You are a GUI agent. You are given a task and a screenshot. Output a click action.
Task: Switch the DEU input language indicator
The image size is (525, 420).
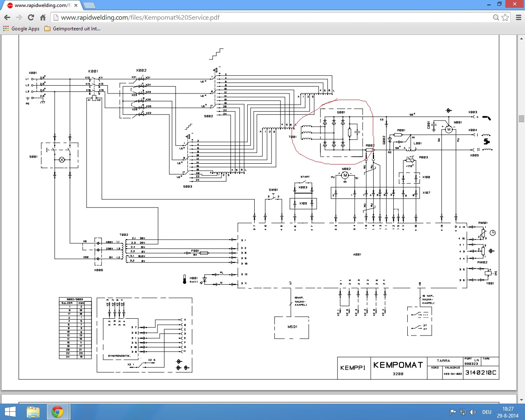coord(487,412)
